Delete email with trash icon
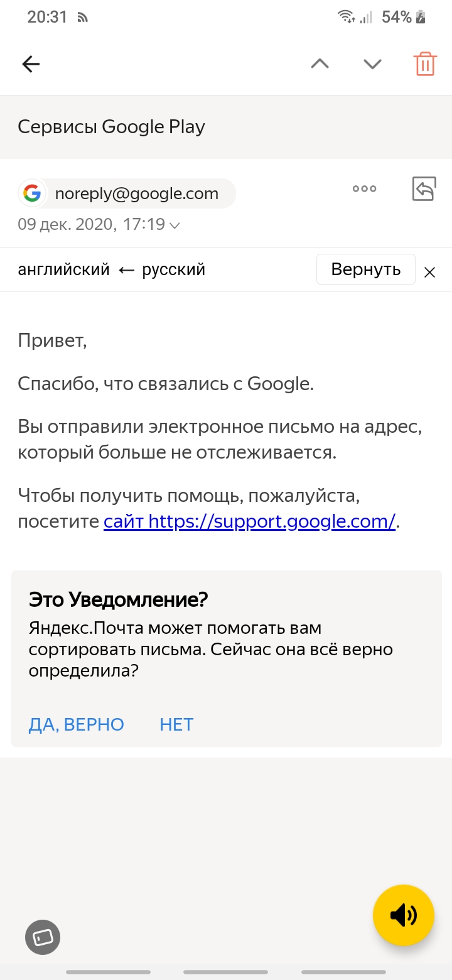 click(x=425, y=64)
